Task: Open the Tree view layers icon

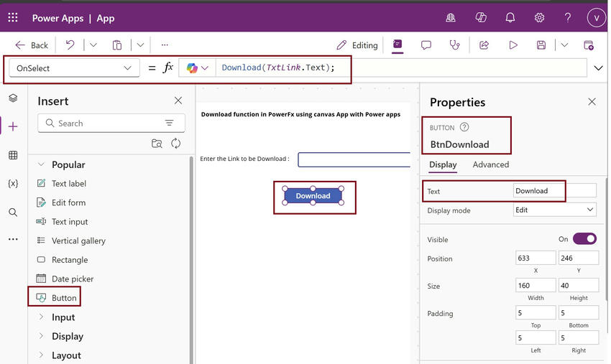Action: [x=13, y=98]
